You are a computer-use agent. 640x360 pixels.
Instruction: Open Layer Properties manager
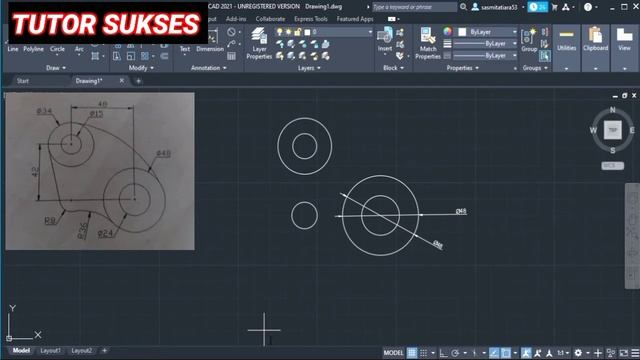(259, 43)
